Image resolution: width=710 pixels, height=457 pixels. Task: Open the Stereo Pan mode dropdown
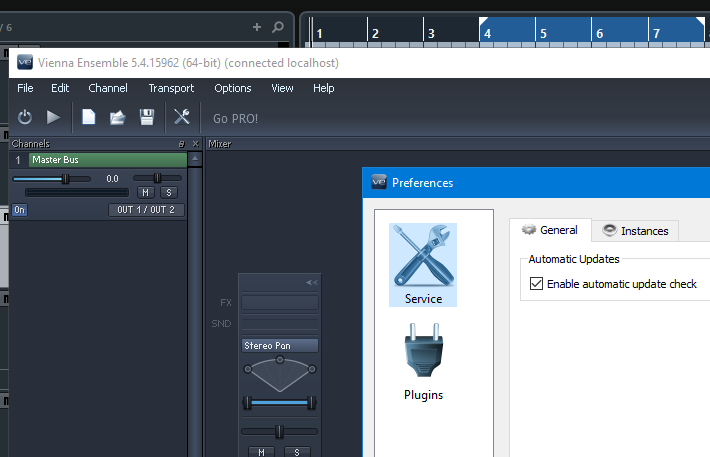click(x=279, y=346)
